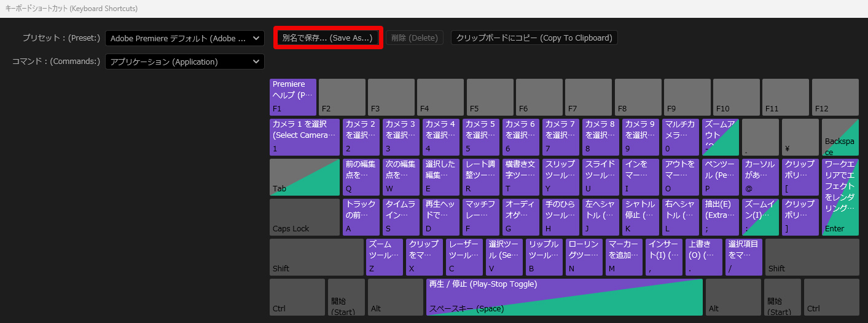Select the V key, Selection tool
The width and height of the screenshot is (868, 323).
pyautogui.click(x=504, y=257)
